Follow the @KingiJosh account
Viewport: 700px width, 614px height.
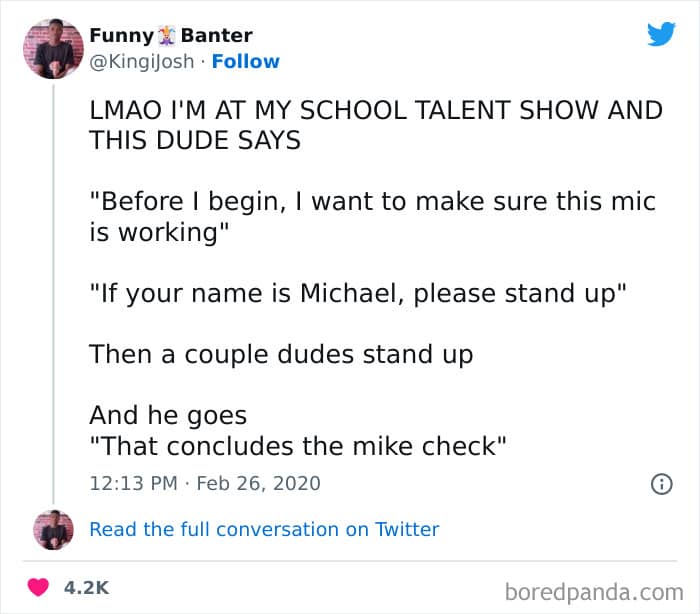(246, 62)
